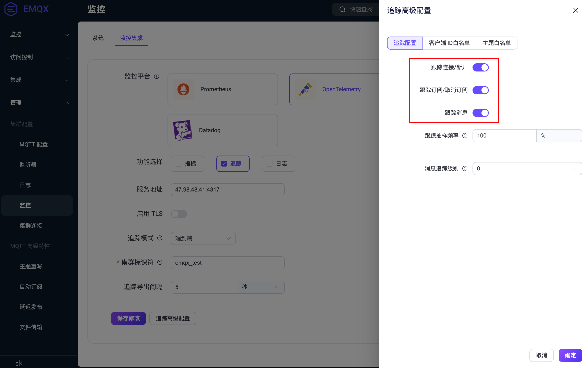
Task: Click the help icon beside 跟踪抽样频率
Action: point(465,136)
